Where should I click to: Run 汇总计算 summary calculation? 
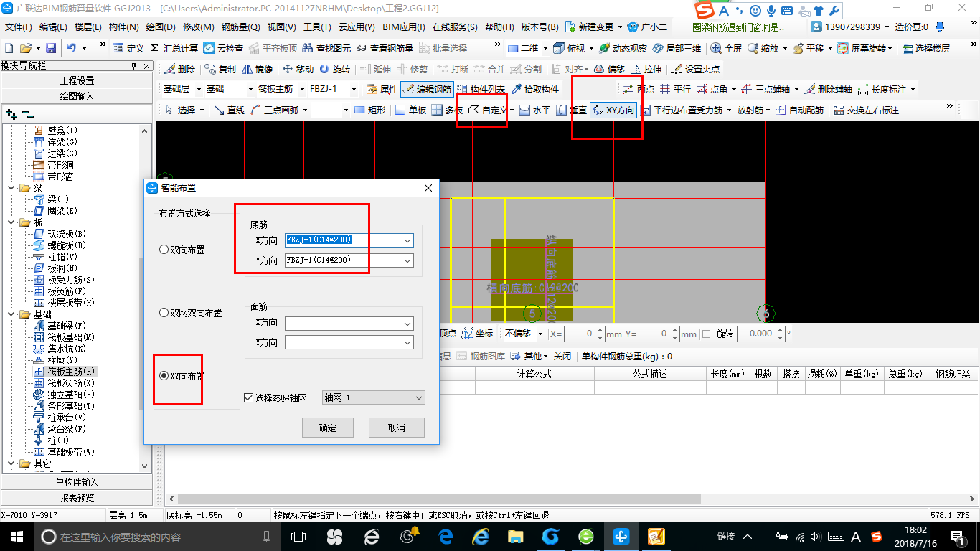[x=174, y=48]
